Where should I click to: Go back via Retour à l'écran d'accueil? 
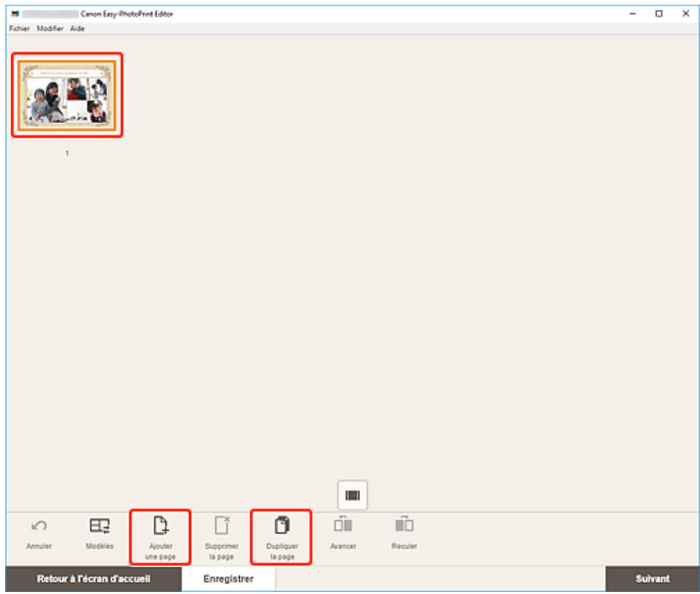pyautogui.click(x=94, y=579)
